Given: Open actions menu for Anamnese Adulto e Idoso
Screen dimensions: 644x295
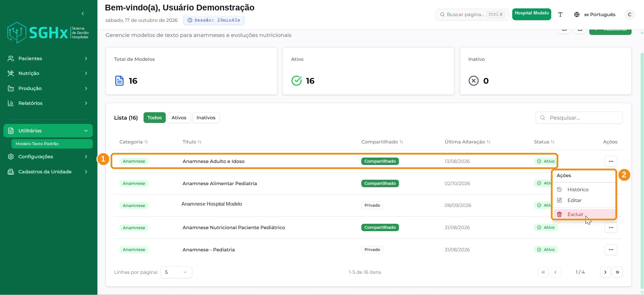Looking at the screenshot, I should 611,161.
